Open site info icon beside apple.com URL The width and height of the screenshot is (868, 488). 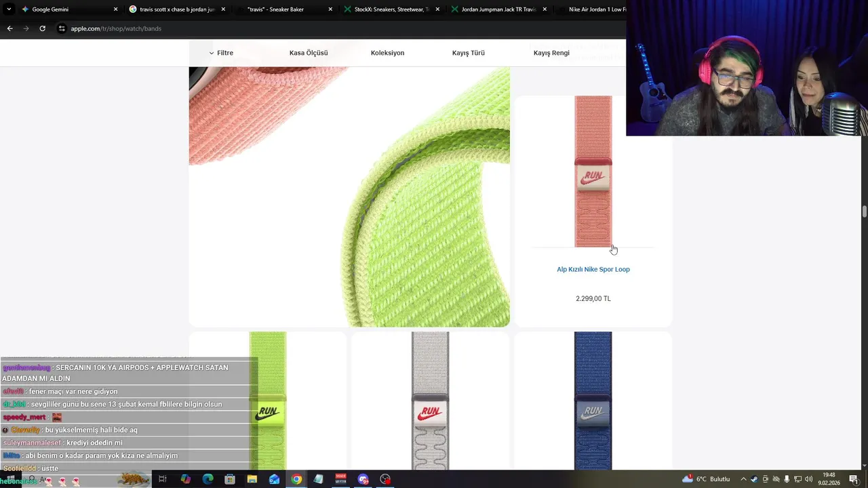pos(62,28)
